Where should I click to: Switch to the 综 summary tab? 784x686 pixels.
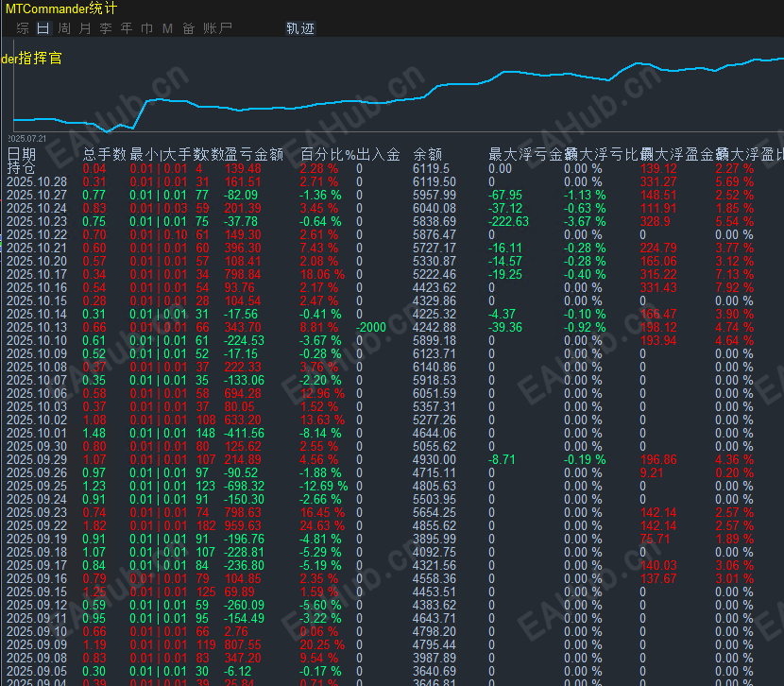pyautogui.click(x=23, y=28)
